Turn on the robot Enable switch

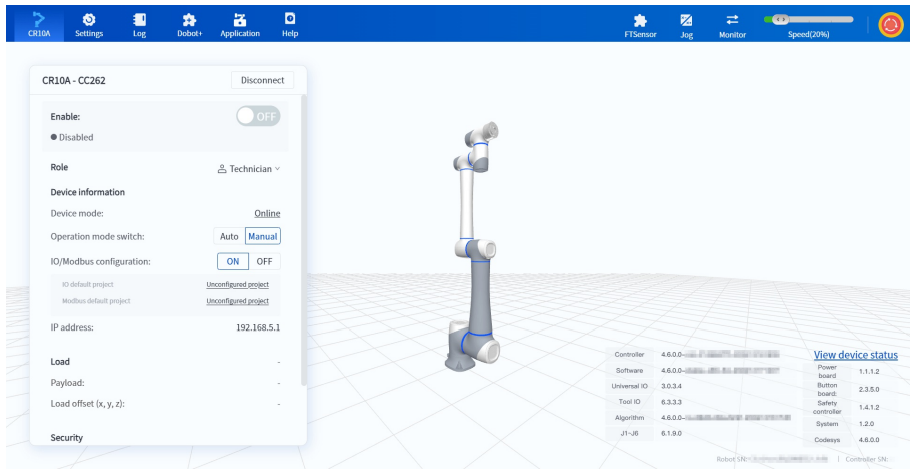pos(258,116)
